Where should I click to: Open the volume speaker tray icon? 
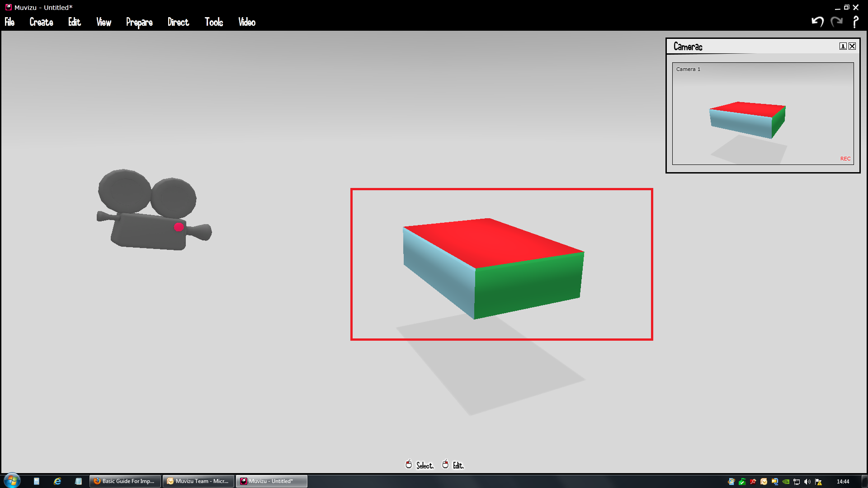tap(807, 482)
